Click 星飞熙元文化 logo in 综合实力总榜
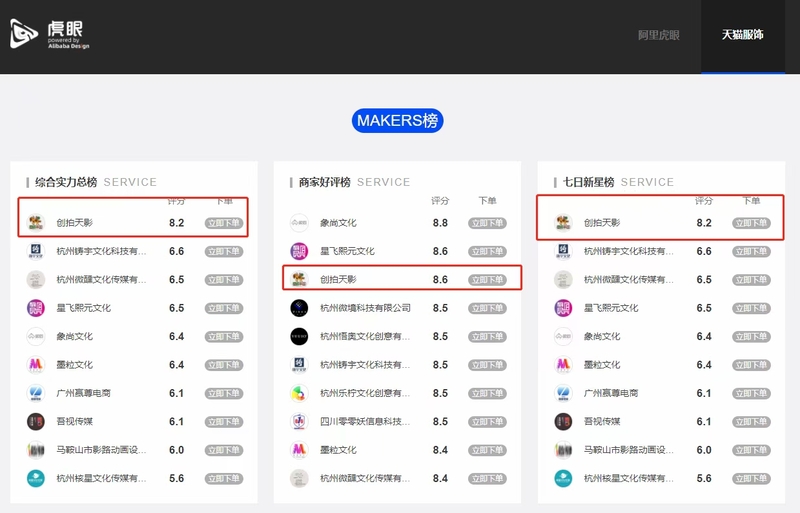This screenshot has height=513, width=800. click(36, 308)
